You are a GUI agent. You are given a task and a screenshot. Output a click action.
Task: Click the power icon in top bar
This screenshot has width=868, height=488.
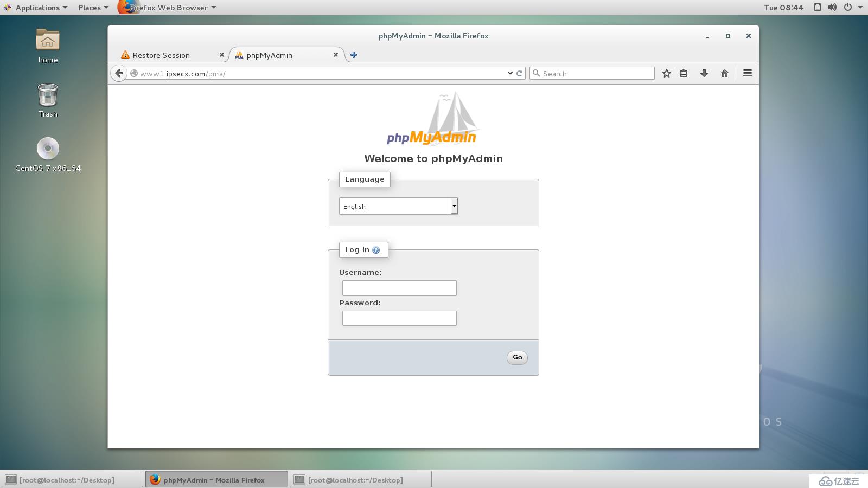pyautogui.click(x=848, y=7)
